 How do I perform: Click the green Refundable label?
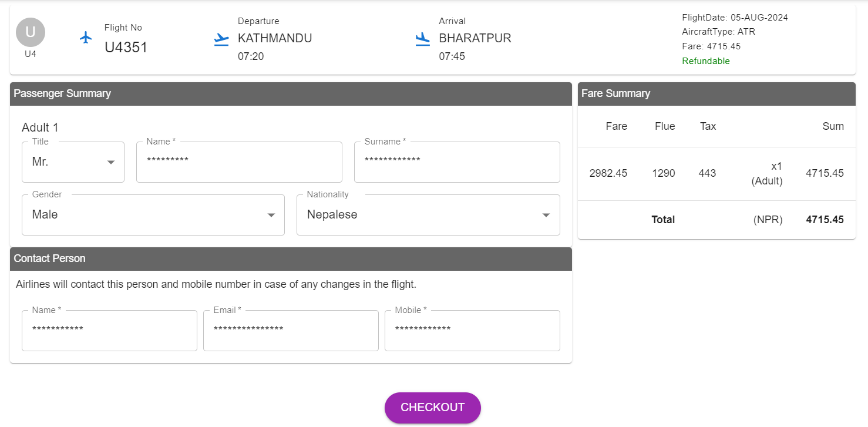point(706,61)
